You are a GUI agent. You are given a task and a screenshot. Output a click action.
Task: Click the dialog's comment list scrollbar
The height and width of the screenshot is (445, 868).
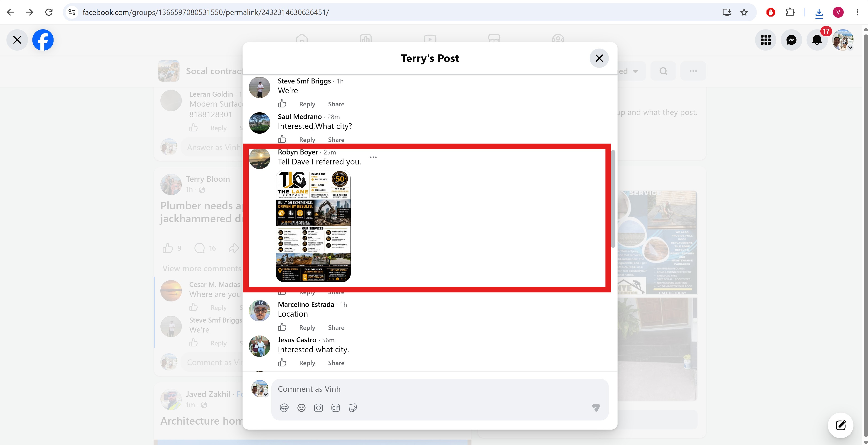pyautogui.click(x=614, y=199)
